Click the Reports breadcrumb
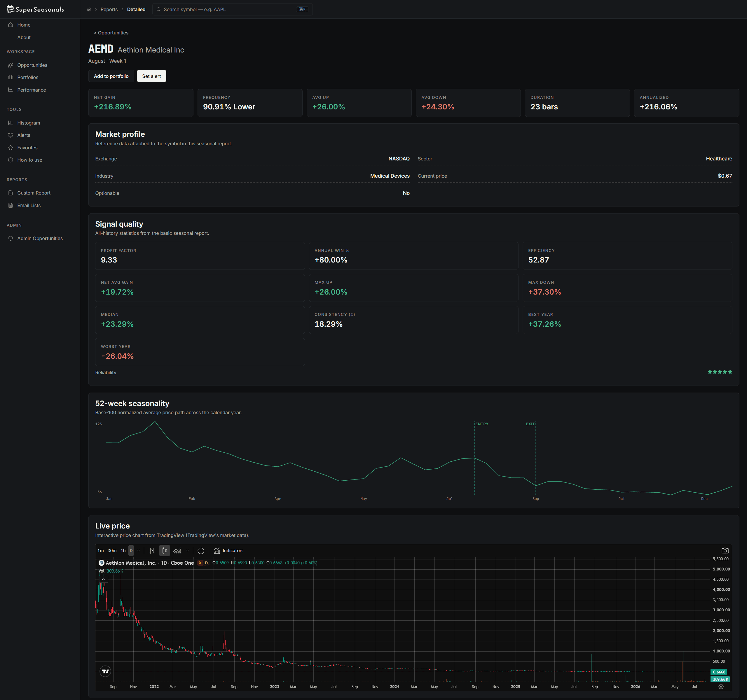The image size is (747, 700). tap(109, 9)
